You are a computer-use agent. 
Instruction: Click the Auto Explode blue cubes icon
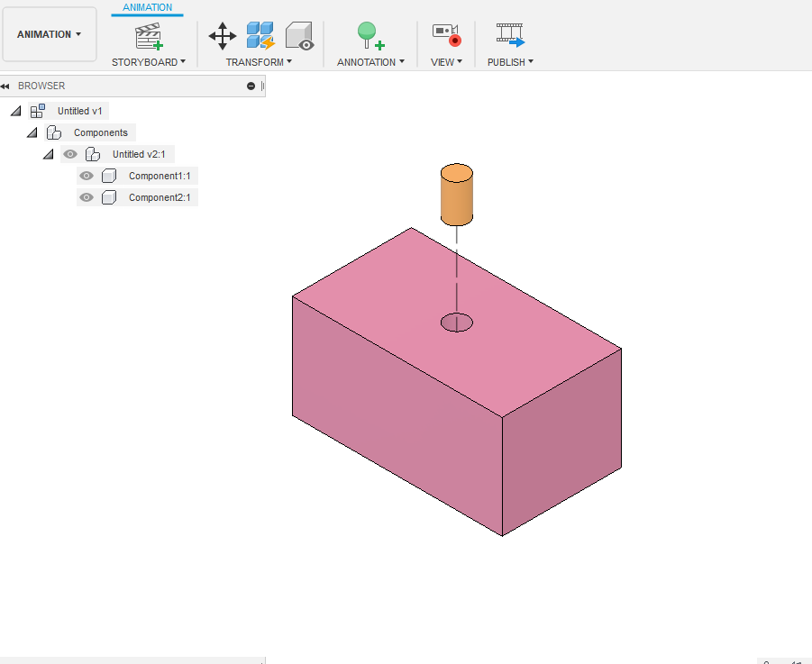260,36
